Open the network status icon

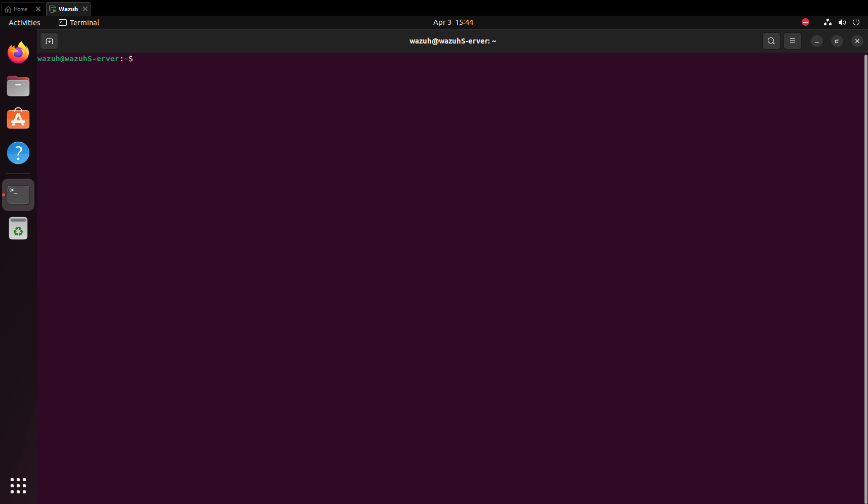click(828, 22)
